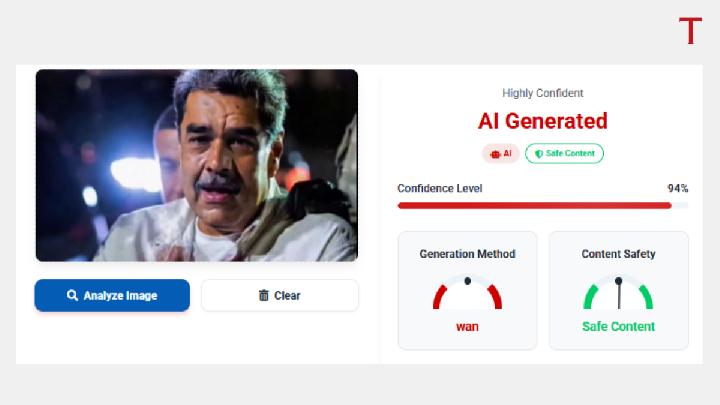720x405 pixels.
Task: Click the shield icon in the Safe Content badge
Action: coord(538,154)
